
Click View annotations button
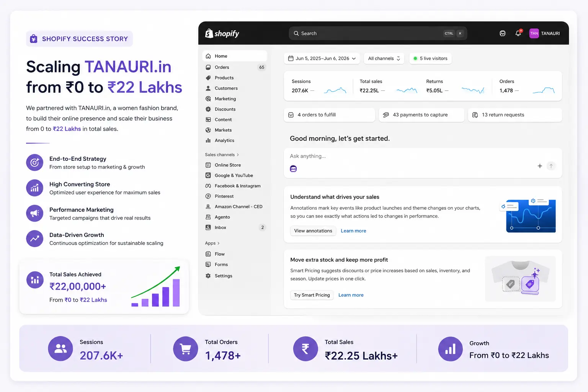click(x=313, y=231)
